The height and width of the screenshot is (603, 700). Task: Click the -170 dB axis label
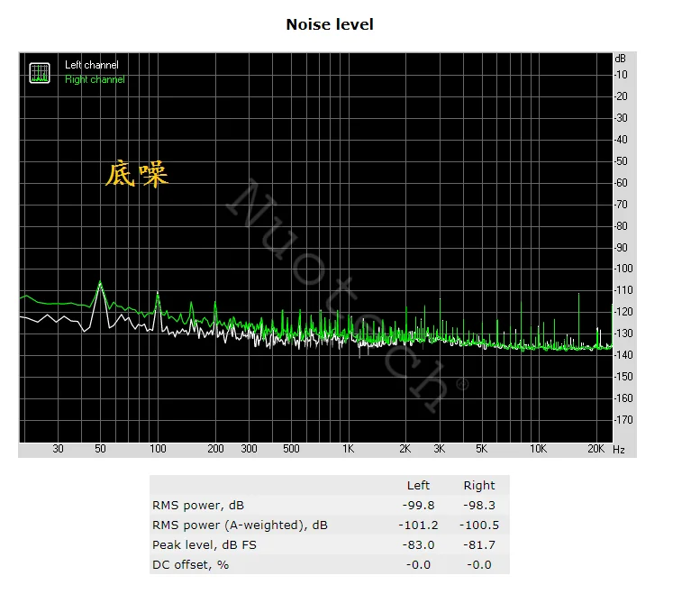coord(623,420)
